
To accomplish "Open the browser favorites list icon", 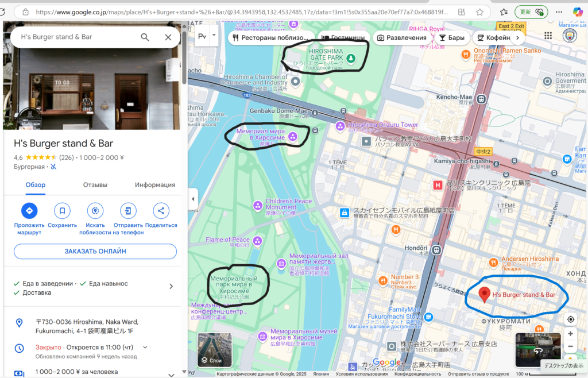I will click(x=504, y=12).
